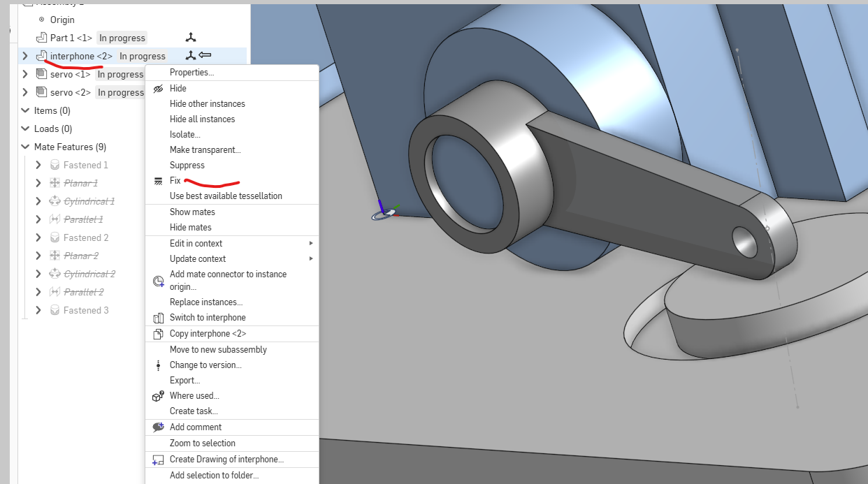Select Parallel 2 mate feature
Image resolution: width=868 pixels, height=484 pixels.
pos(84,293)
